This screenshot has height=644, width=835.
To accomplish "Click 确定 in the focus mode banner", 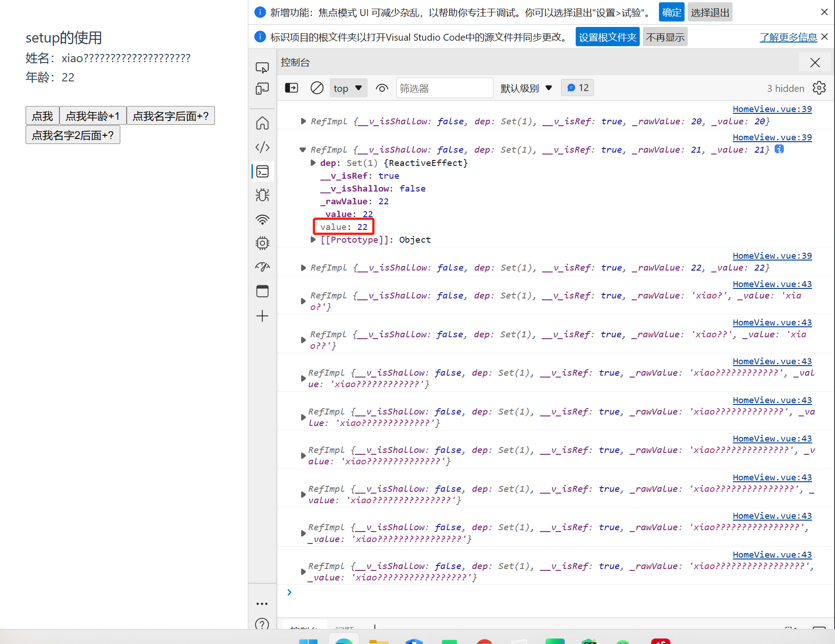I will click(x=672, y=12).
